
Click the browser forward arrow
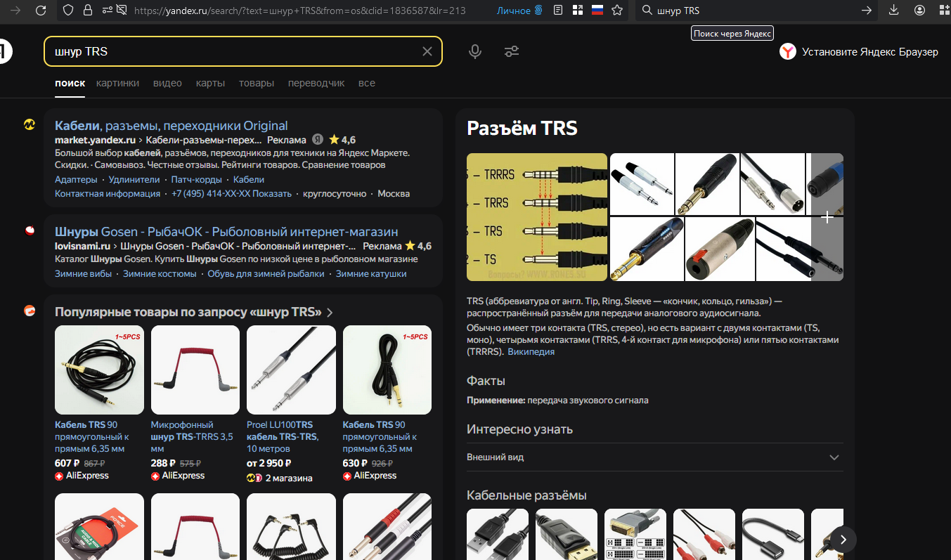pyautogui.click(x=15, y=11)
